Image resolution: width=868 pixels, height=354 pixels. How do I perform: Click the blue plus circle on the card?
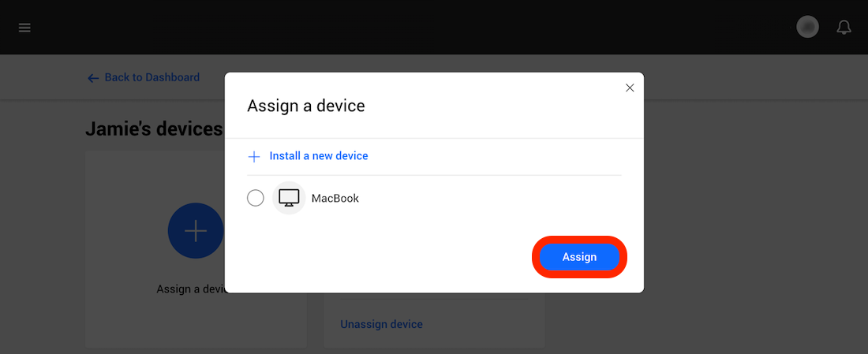coord(195,231)
